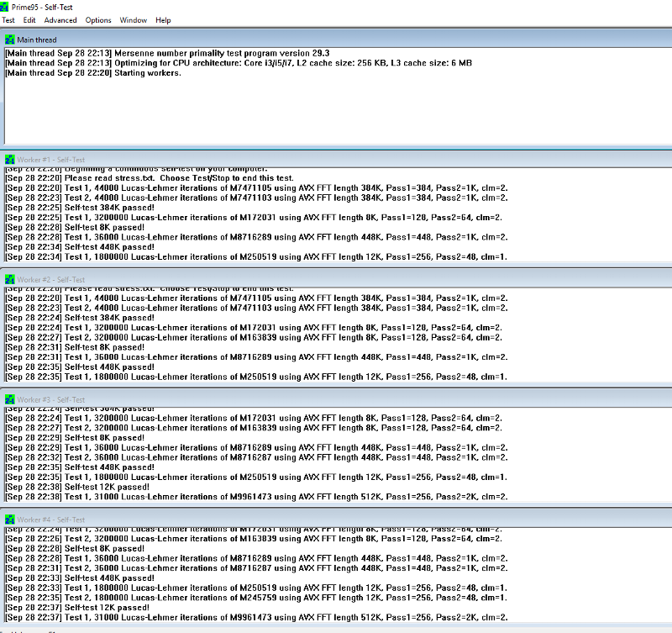The image size is (672, 633).
Task: Click the Worker #1 window icon
Action: (10, 160)
